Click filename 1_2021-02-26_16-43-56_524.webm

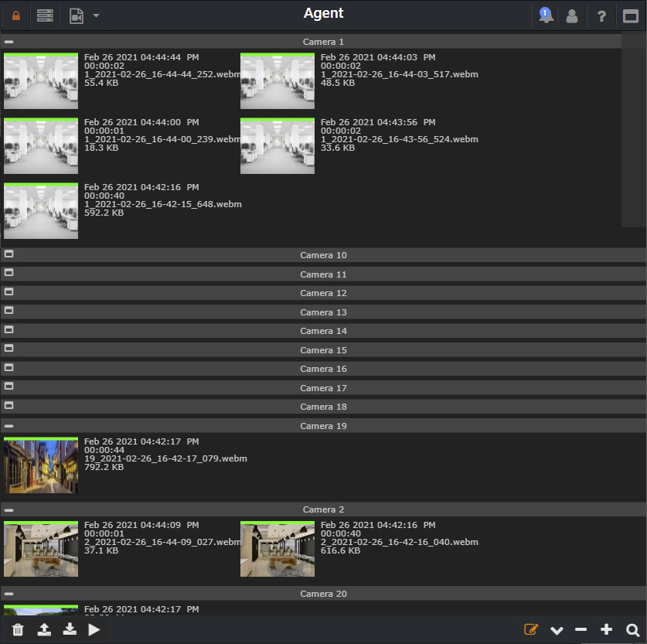point(400,139)
